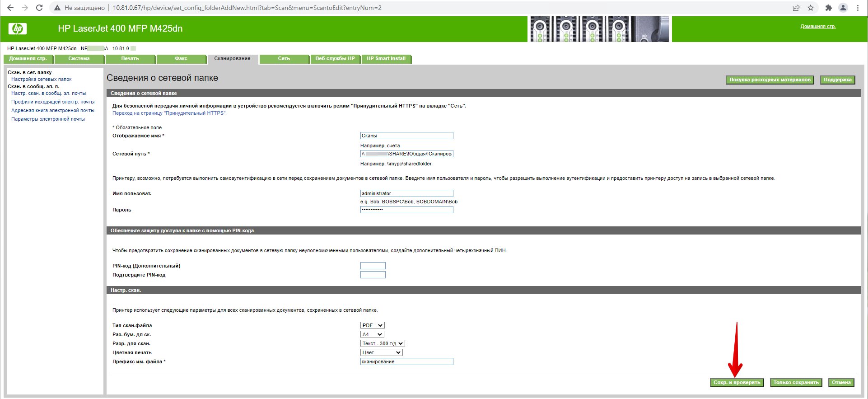Open Параметры электронной почты link
The image size is (868, 399).
point(48,119)
